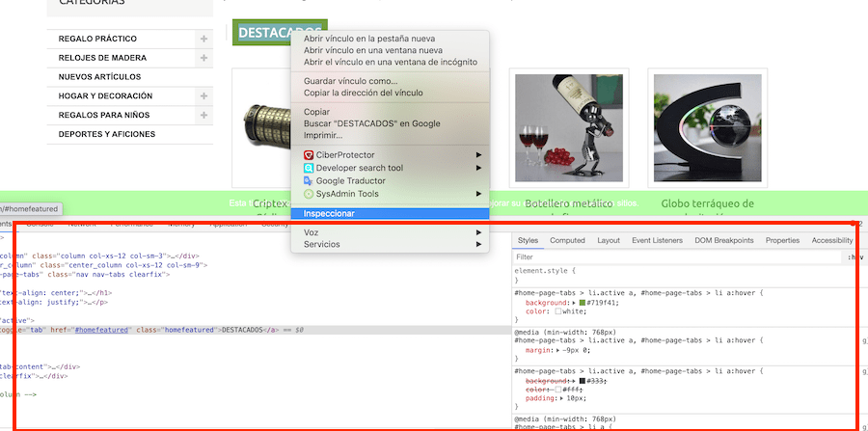
Task: Choose Abrir vínculo en la pestaña nueva
Action: (x=369, y=39)
